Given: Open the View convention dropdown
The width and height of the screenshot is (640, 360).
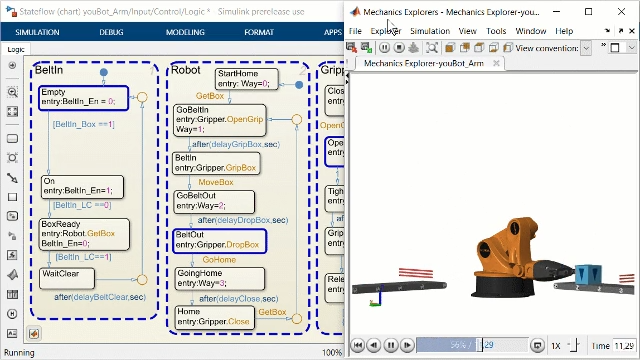Looking at the screenshot, I should (586, 48).
